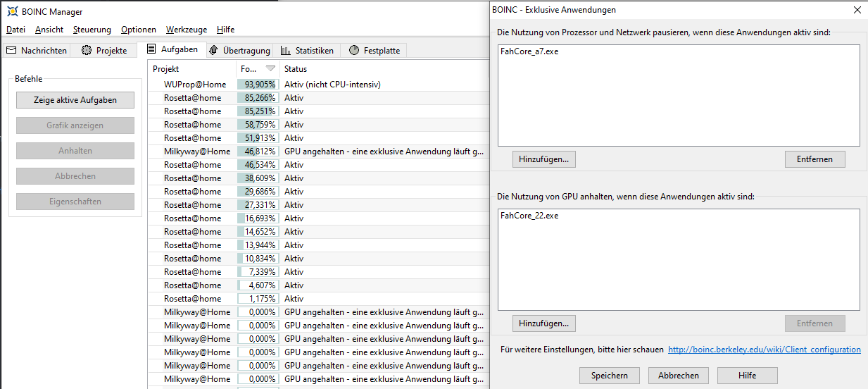This screenshot has width=868, height=389.
Task: Click the Abbrechen button in Befehle panel
Action: (x=75, y=176)
